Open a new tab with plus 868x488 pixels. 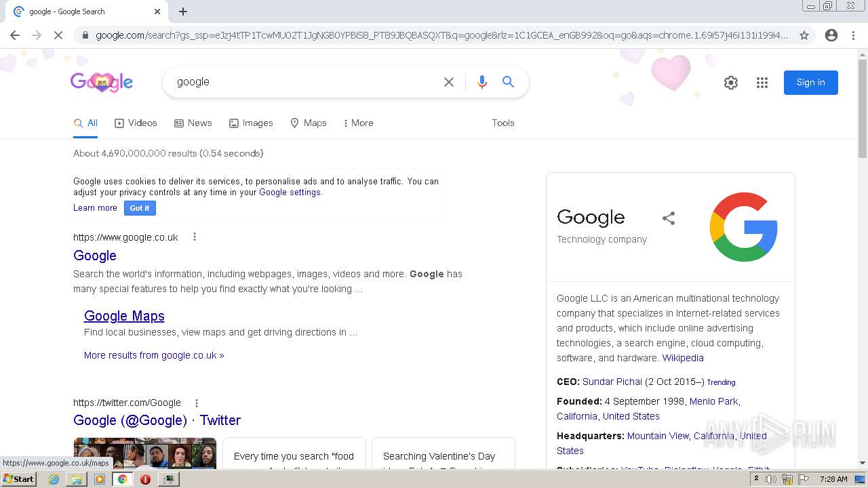tap(183, 12)
